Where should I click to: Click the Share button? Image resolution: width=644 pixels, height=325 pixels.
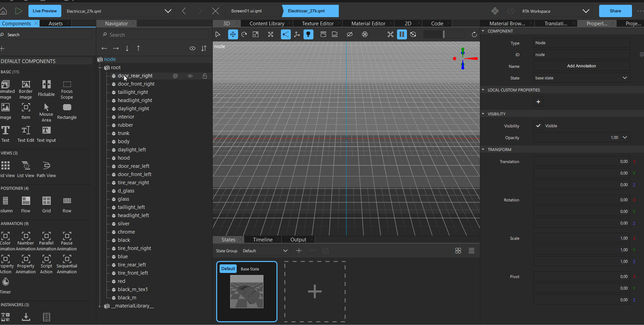click(615, 11)
